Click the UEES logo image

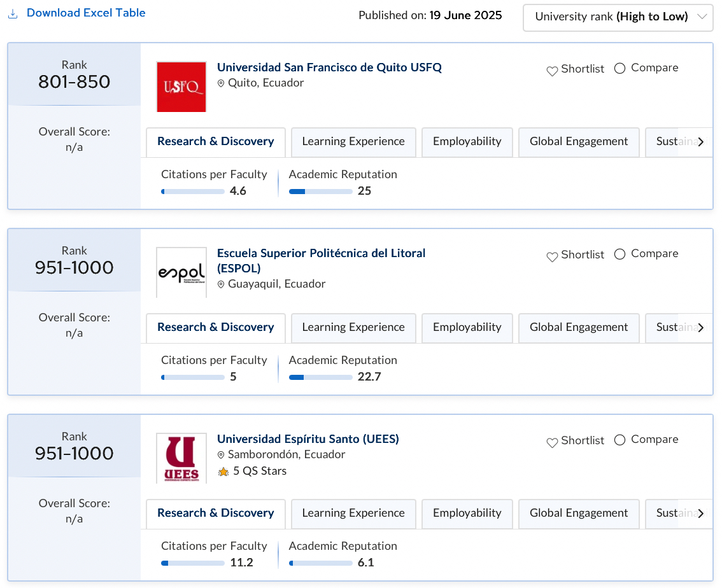pos(181,458)
